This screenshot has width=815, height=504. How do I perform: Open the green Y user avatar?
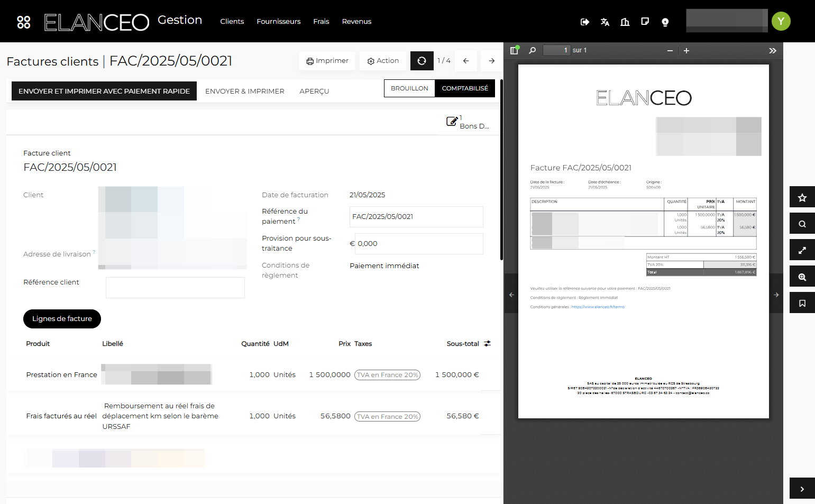tap(781, 21)
